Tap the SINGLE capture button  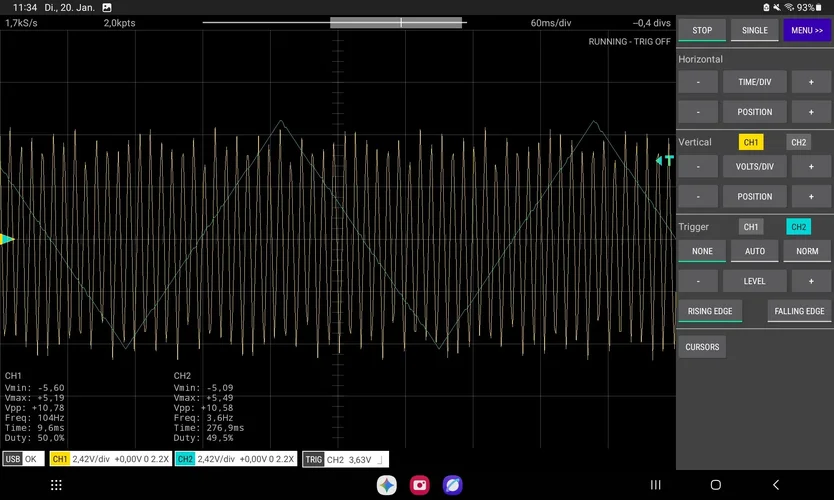click(x=754, y=30)
